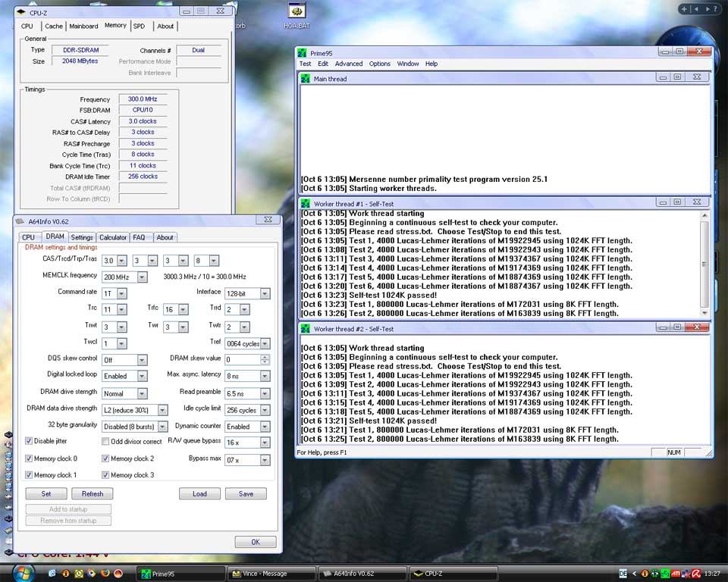Open the Advanced menu in Prime95

[x=349, y=64]
